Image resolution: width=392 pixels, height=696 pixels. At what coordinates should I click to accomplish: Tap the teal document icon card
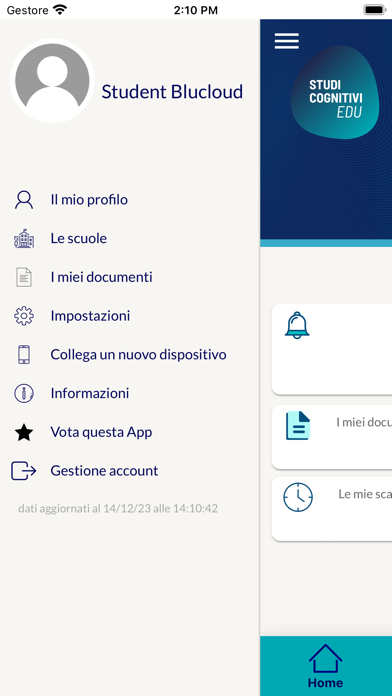point(298,426)
